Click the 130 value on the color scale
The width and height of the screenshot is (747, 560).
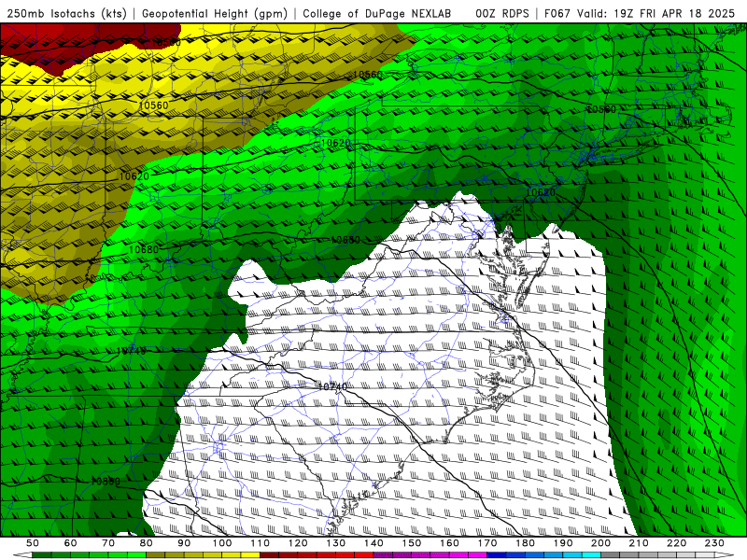(336, 543)
